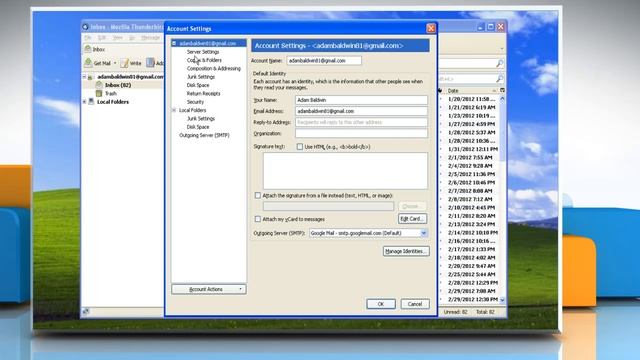This screenshot has width=640, height=360.
Task: Click the Organization field
Action: 361,133
